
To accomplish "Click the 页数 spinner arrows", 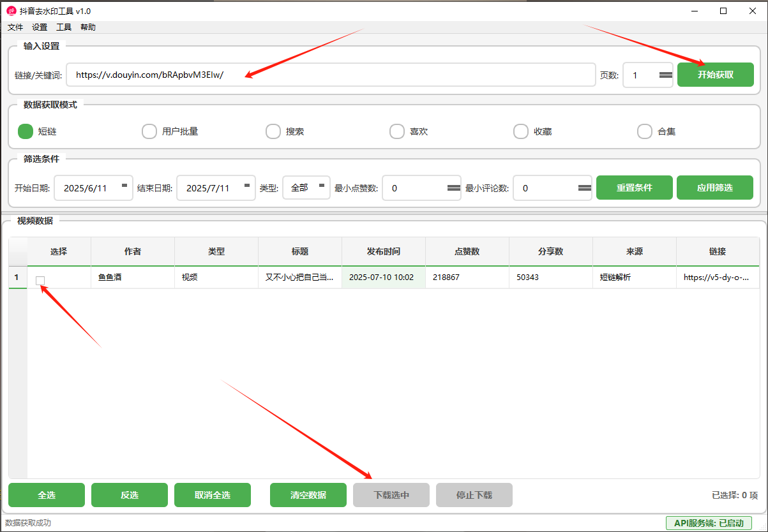I will (x=666, y=75).
